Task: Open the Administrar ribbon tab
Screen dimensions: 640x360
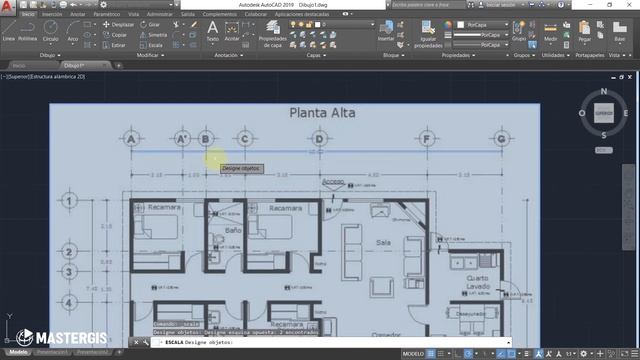Action: coord(159,14)
